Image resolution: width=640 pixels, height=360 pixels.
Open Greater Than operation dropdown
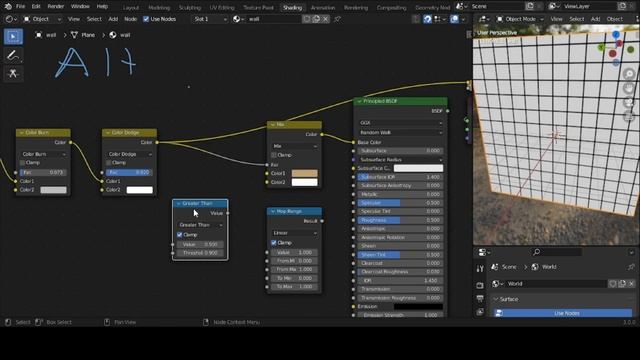pos(200,225)
